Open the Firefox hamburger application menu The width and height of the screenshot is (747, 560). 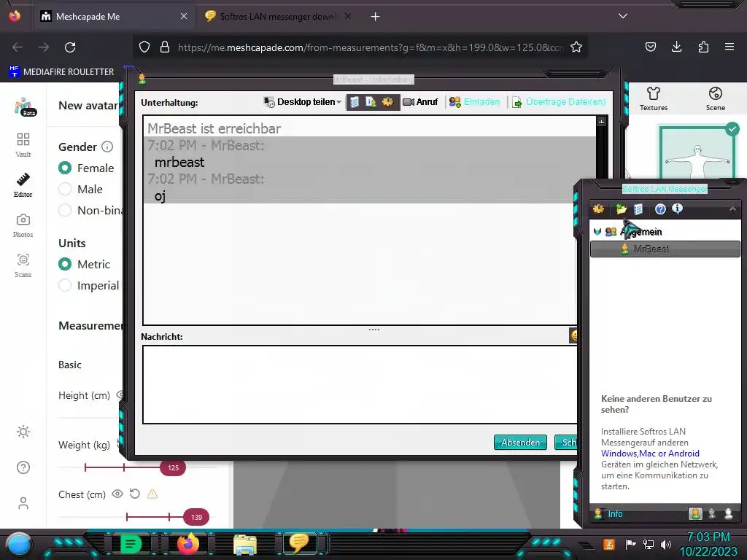point(729,47)
